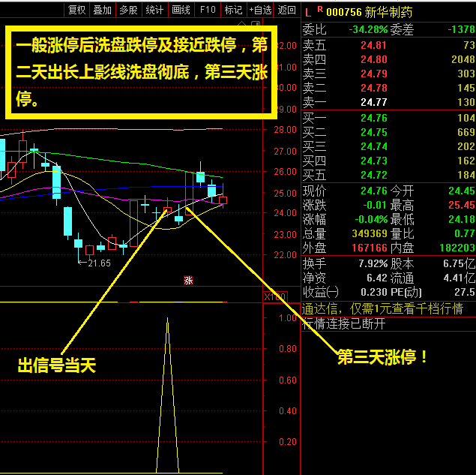This screenshot has height=475, width=476.
Task: Click the 净资 6.42 value
Action: tap(377, 278)
